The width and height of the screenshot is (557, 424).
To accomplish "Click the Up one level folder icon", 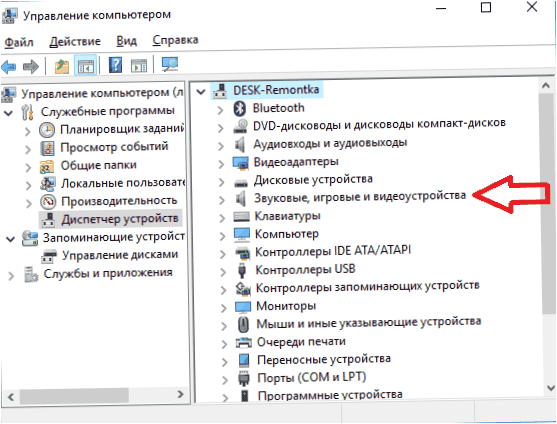I will pos(61,66).
